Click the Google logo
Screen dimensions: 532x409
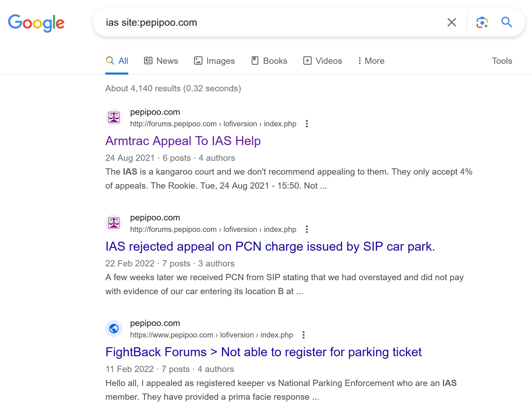[x=36, y=23]
